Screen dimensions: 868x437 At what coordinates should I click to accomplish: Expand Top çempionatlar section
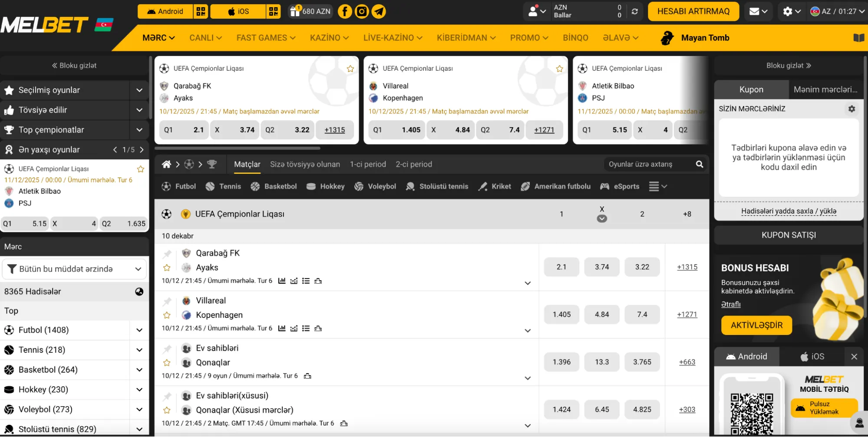pyautogui.click(x=139, y=130)
